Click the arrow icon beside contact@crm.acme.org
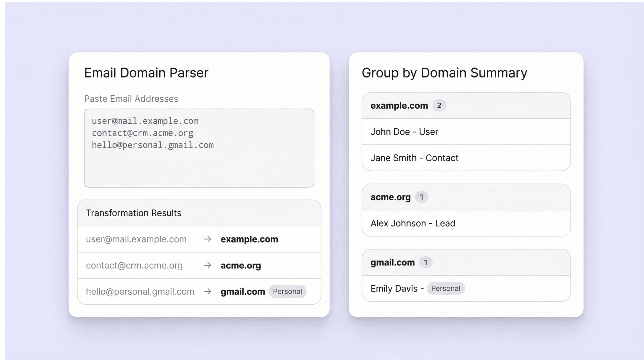 click(x=207, y=265)
